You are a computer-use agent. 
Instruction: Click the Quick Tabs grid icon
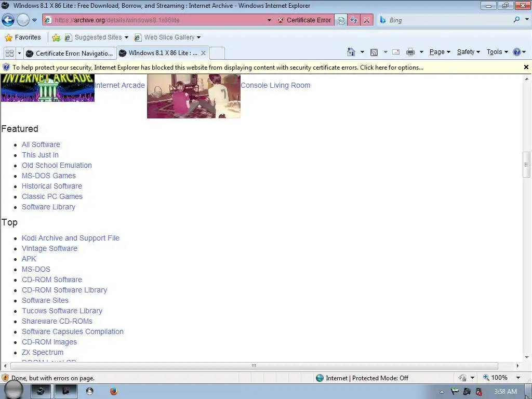point(9,54)
